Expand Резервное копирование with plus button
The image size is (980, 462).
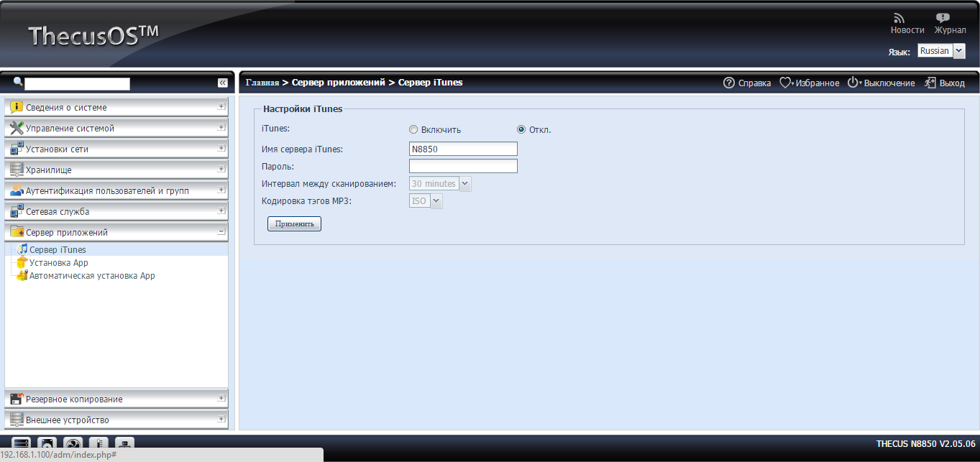(221, 398)
